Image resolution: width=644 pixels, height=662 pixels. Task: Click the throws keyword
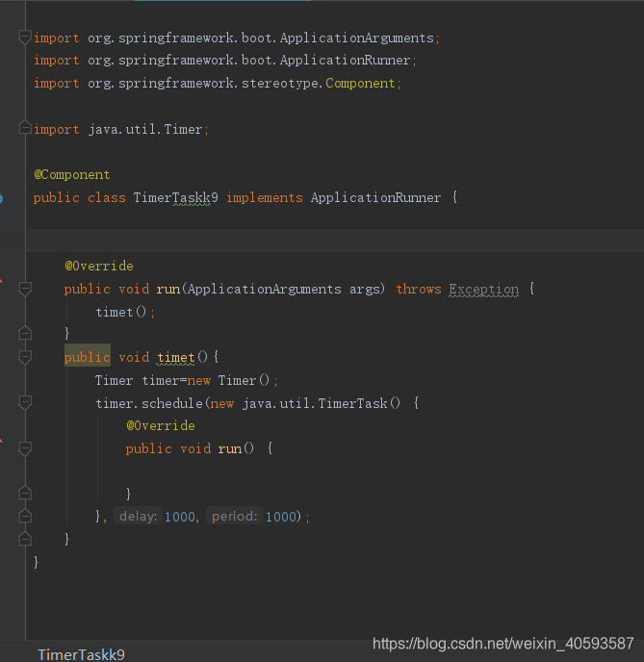click(x=419, y=290)
